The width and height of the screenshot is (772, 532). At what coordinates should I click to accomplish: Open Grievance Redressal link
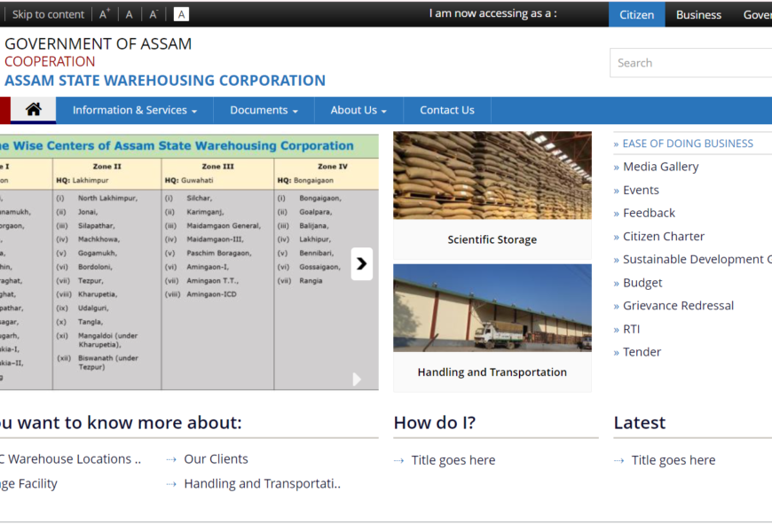coord(678,306)
